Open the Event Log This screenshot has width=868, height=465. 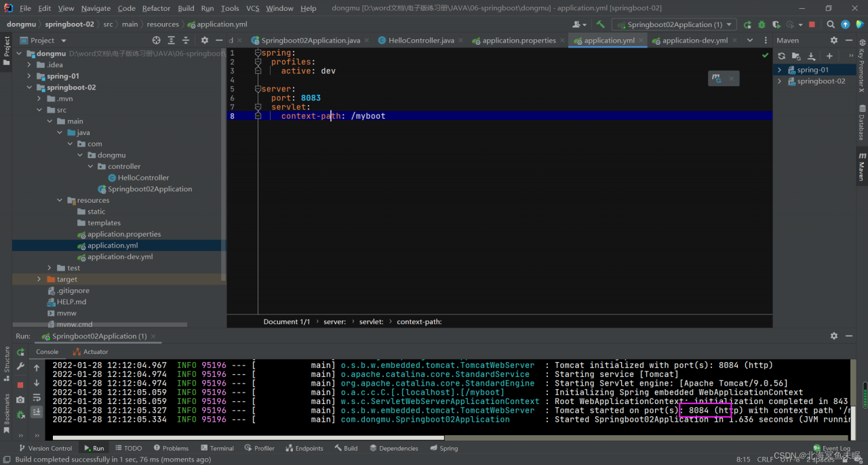tap(831, 448)
